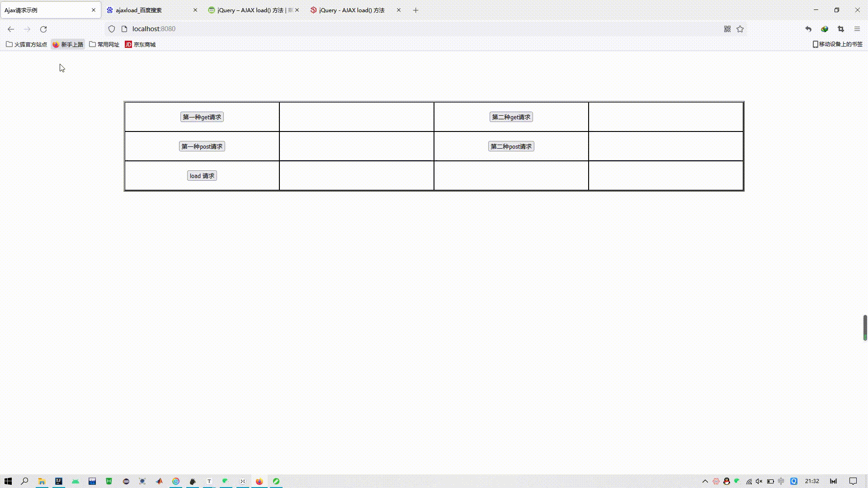
Task: Click the battery tray icon
Action: point(771,481)
